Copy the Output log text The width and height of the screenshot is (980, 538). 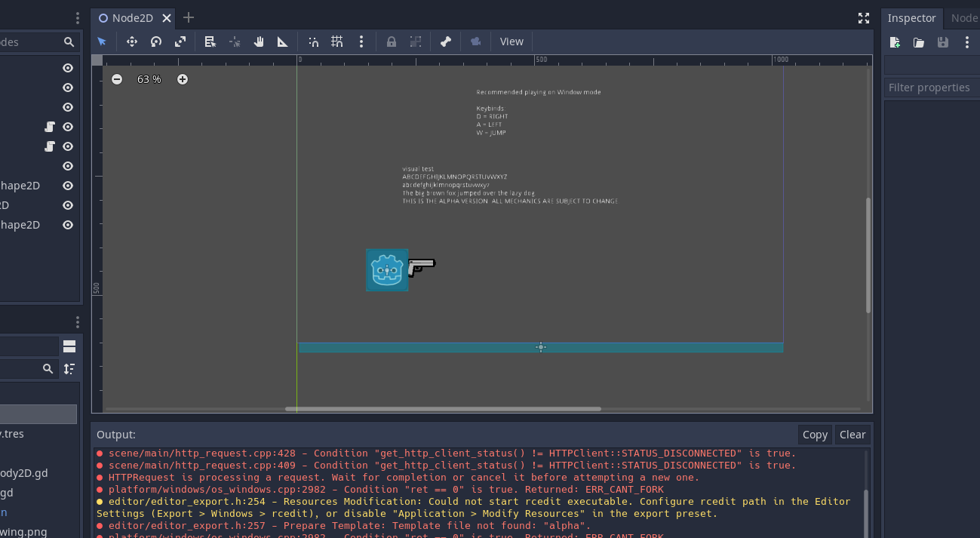[815, 435]
